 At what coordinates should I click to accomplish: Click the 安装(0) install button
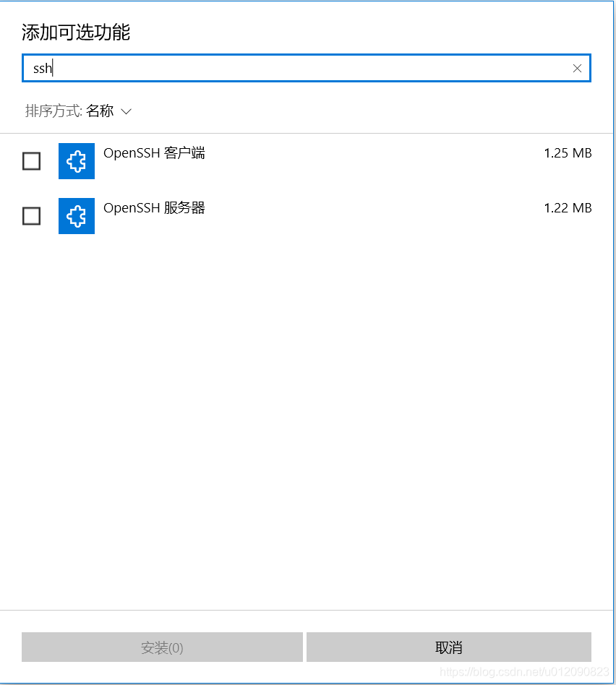click(x=162, y=647)
